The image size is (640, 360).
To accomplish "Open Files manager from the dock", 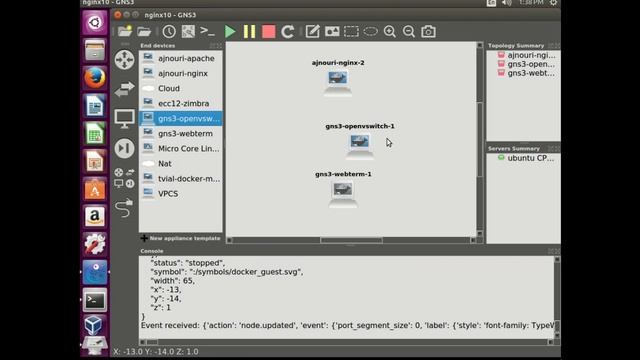I will (x=95, y=50).
